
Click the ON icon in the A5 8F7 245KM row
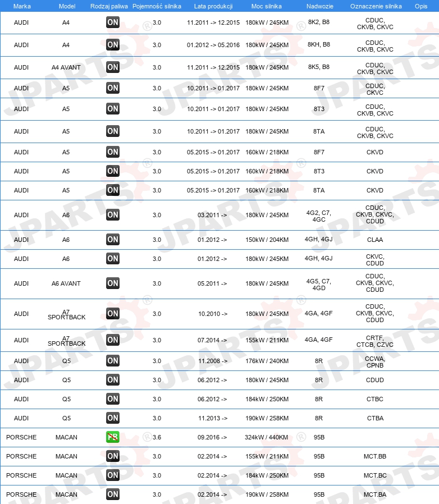click(113, 88)
